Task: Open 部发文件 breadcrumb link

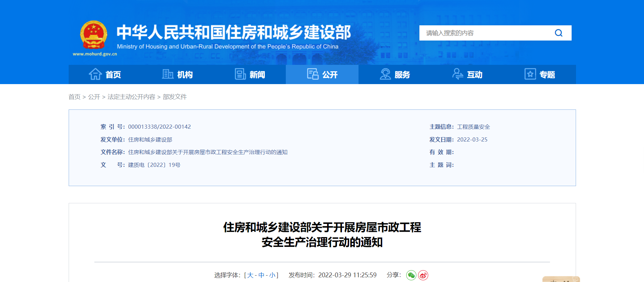Action: coord(175,97)
